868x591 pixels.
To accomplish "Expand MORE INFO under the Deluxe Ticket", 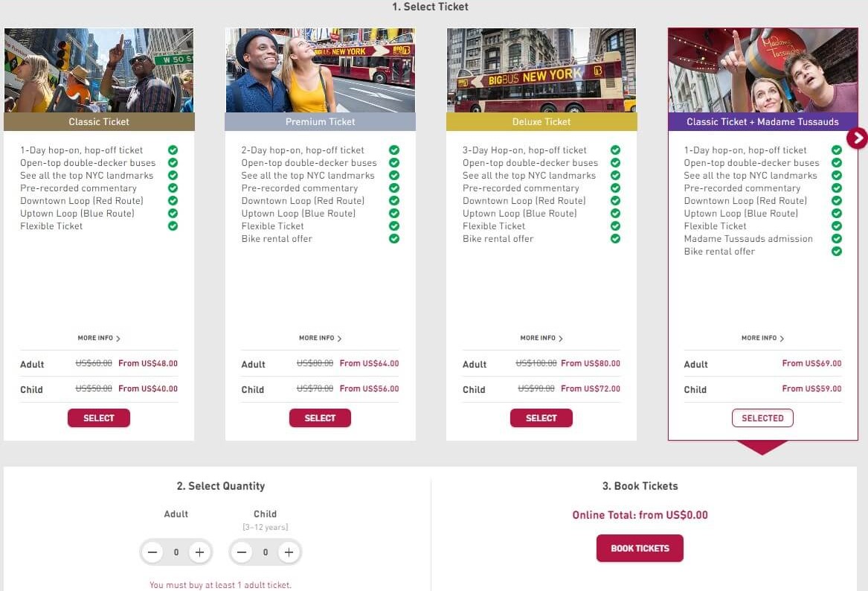I will (x=541, y=338).
